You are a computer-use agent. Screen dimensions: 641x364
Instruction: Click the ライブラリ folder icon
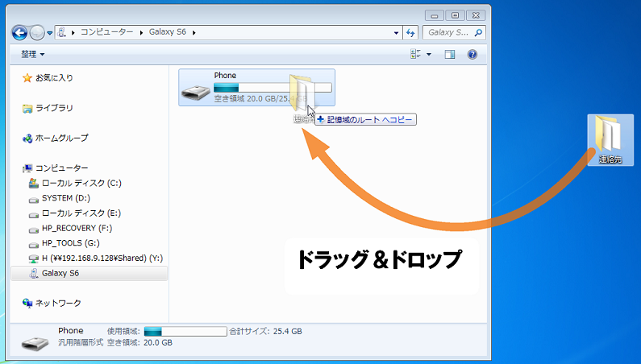27,108
